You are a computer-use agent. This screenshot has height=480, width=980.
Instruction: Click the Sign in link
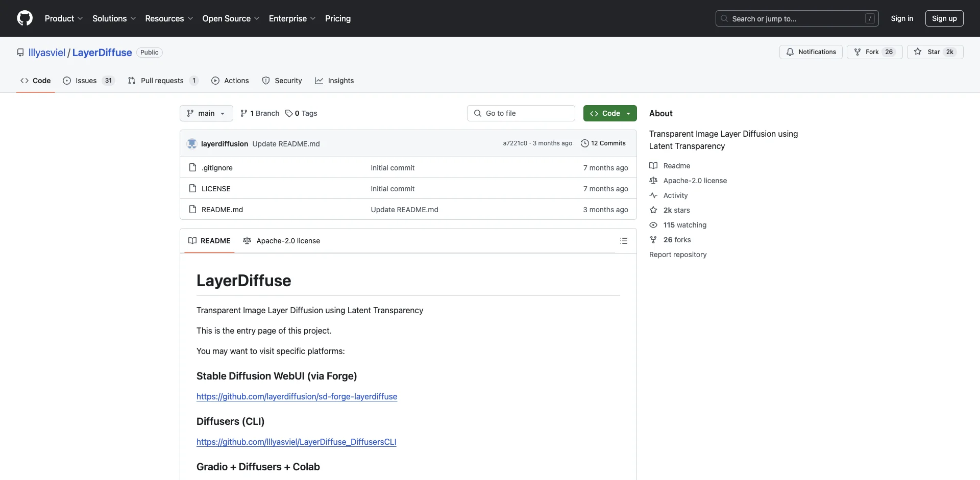tap(902, 18)
